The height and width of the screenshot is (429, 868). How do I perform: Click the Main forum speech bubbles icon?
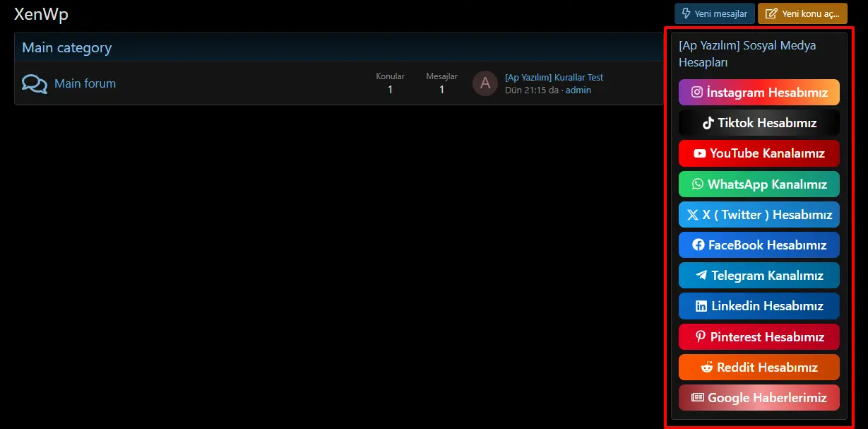(35, 84)
